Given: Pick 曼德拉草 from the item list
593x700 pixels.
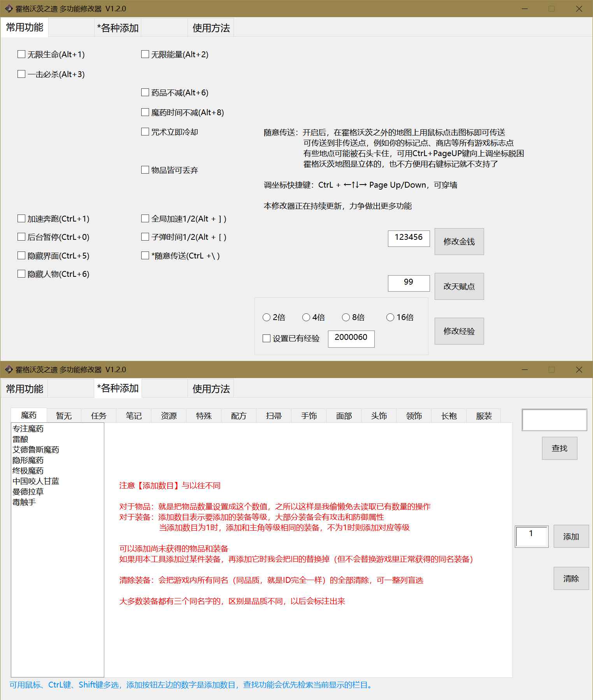Looking at the screenshot, I should pyautogui.click(x=28, y=492).
